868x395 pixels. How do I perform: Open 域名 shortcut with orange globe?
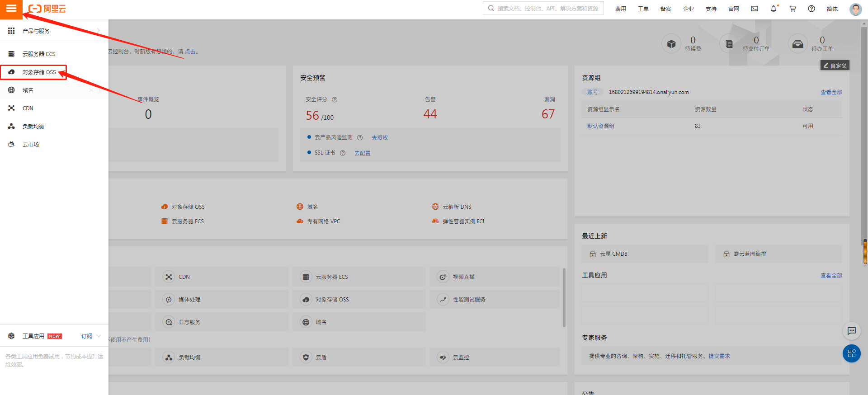pyautogui.click(x=307, y=207)
